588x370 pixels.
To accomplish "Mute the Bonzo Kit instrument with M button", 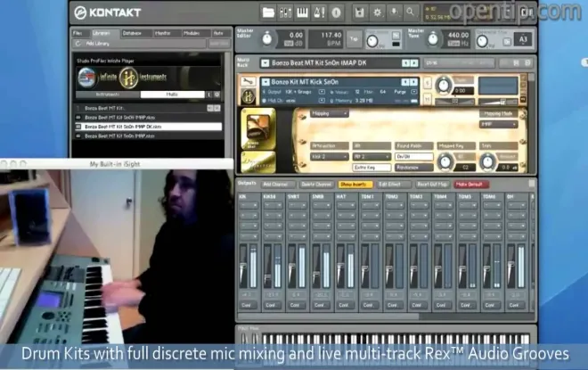I will pyautogui.click(x=427, y=98).
